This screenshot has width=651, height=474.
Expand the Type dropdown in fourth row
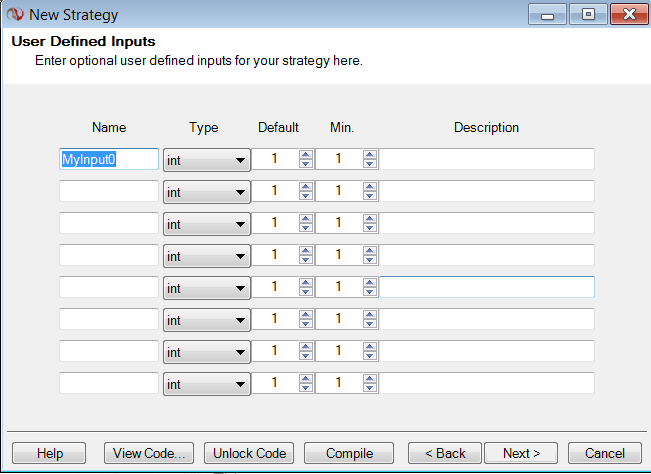pos(207,255)
